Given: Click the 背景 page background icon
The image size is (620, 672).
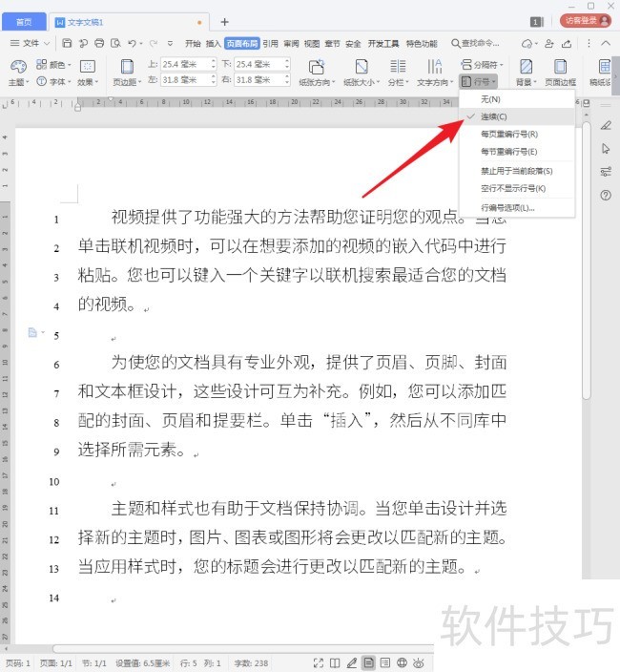Looking at the screenshot, I should (x=527, y=67).
